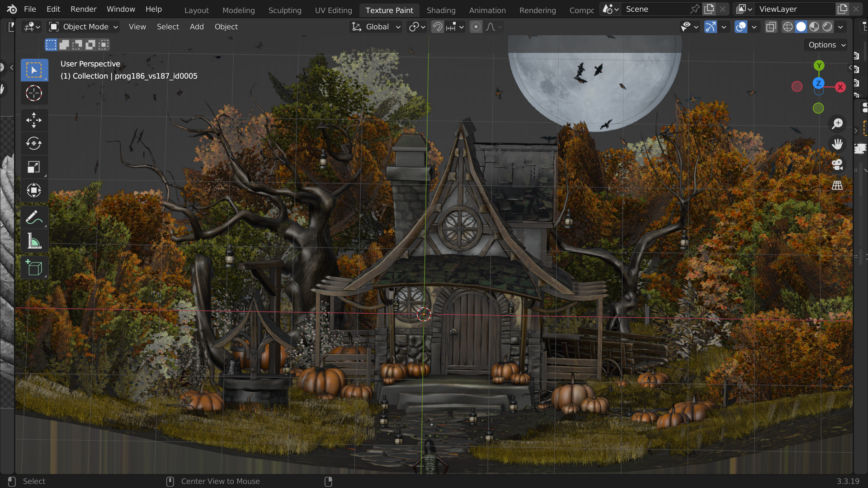Click the Scene name field
868x488 pixels.
click(656, 9)
